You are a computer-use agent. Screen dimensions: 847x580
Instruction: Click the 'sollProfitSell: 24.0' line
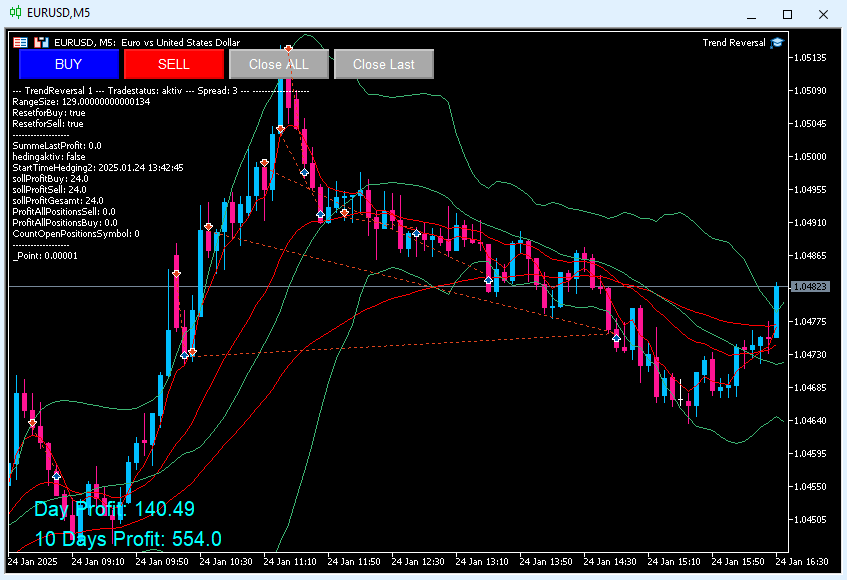click(x=49, y=190)
